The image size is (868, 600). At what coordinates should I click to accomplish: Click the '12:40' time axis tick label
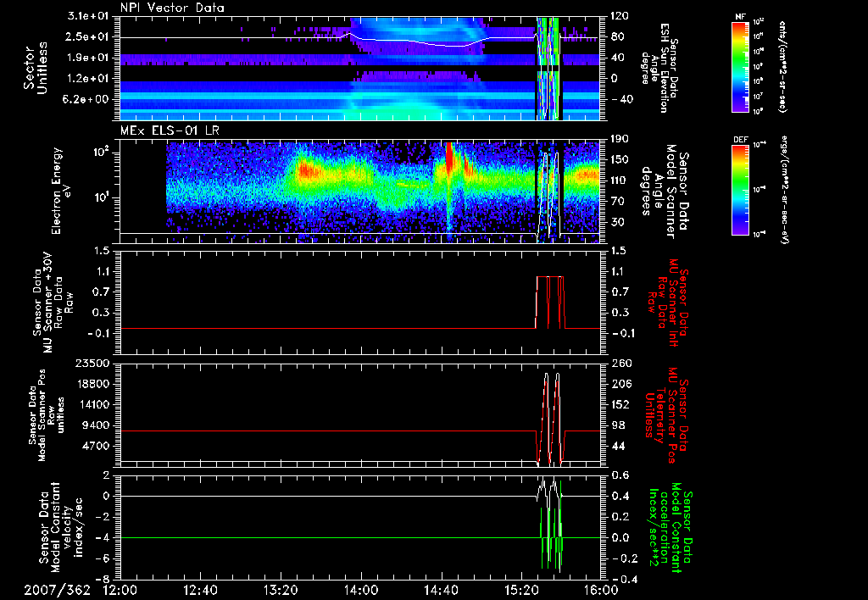200,590
